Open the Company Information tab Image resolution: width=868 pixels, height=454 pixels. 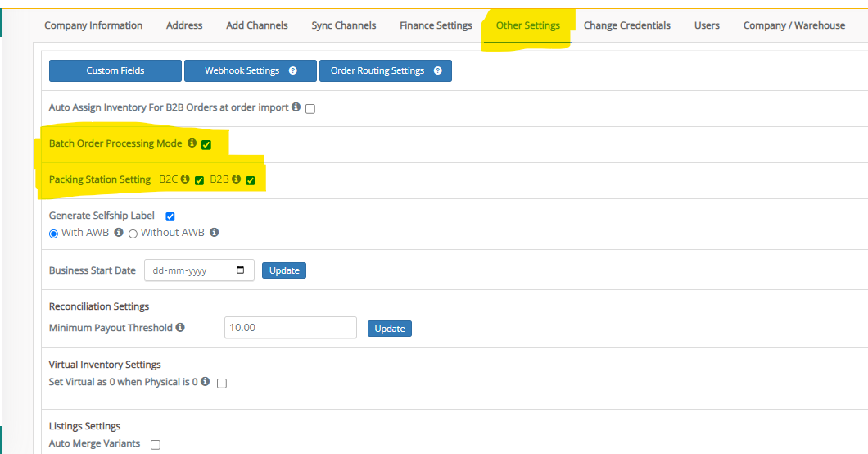pyautogui.click(x=93, y=25)
